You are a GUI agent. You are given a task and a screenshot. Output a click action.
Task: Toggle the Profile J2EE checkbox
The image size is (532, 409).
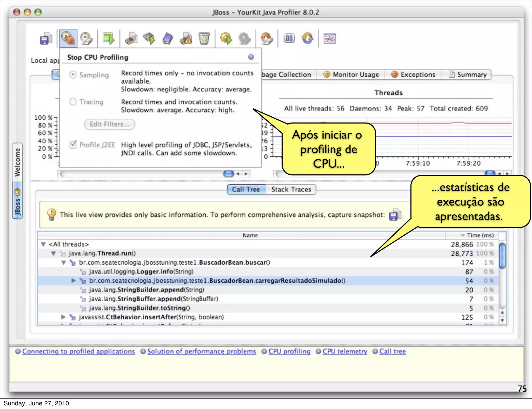73,144
